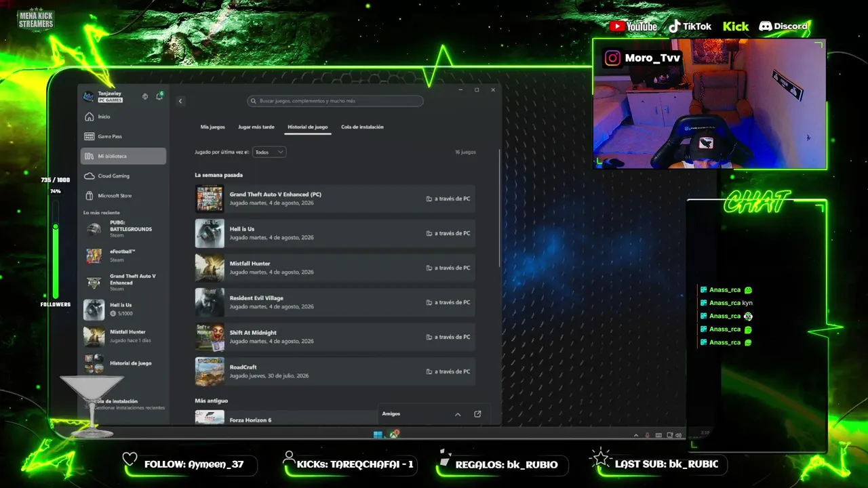The image size is (868, 488).
Task: Click the Kick logo in stream overlay
Action: click(736, 26)
